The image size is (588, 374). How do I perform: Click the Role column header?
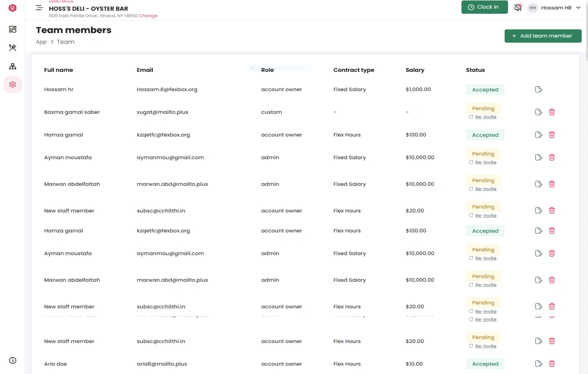tap(267, 70)
